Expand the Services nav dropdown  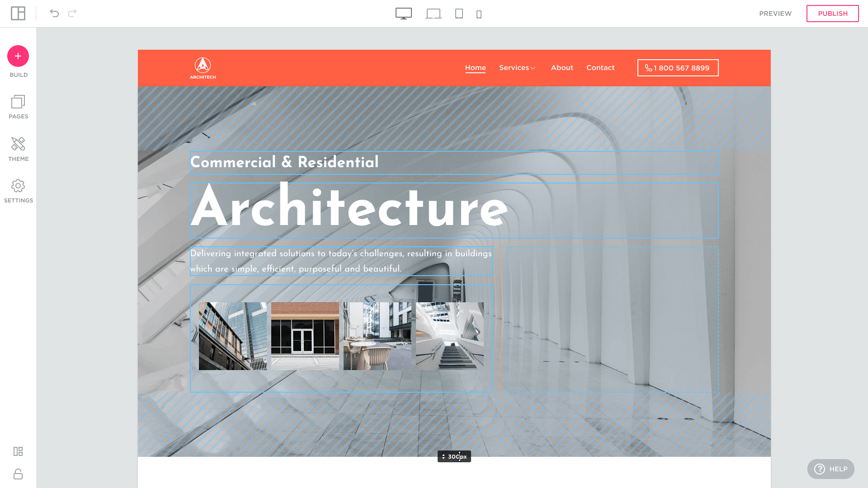pos(517,68)
